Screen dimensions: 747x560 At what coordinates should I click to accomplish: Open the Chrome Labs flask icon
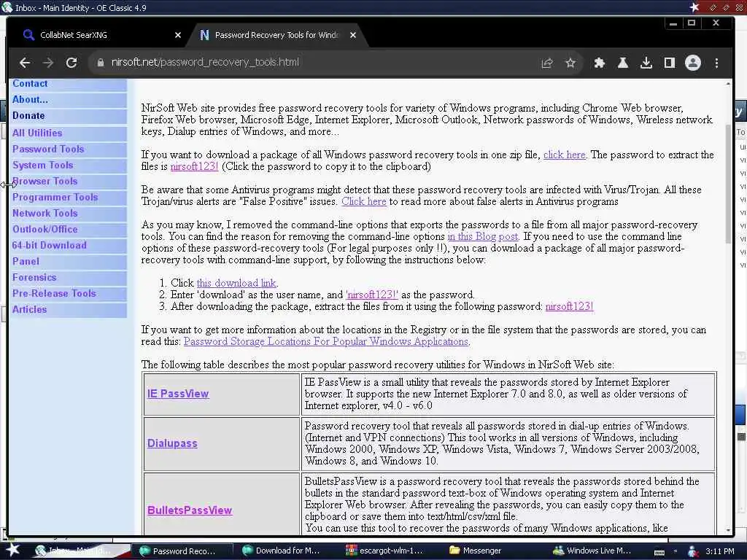[x=623, y=63]
